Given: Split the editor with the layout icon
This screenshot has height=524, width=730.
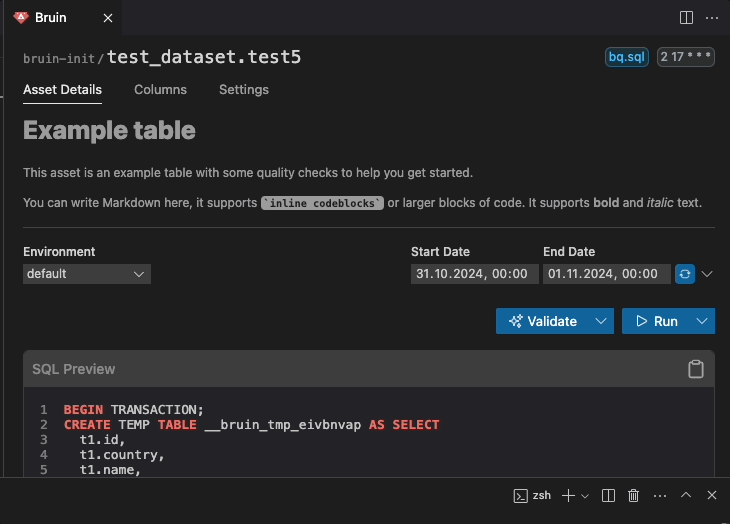Looking at the screenshot, I should (x=686, y=18).
